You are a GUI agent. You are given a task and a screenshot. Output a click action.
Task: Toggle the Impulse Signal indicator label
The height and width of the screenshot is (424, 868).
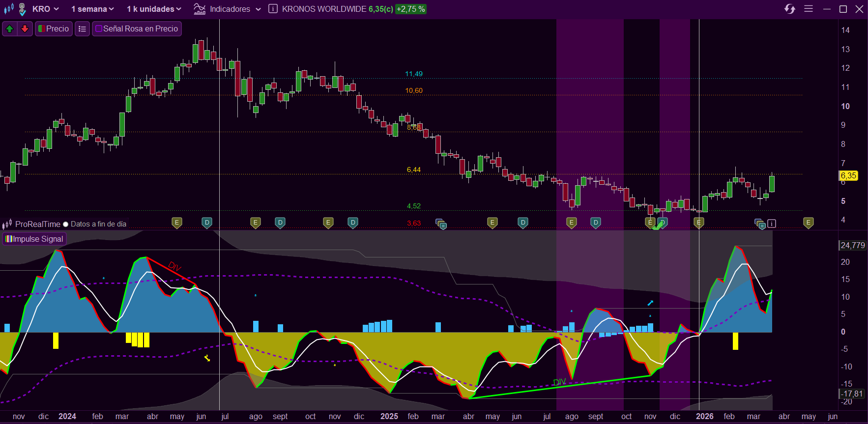[x=34, y=239]
